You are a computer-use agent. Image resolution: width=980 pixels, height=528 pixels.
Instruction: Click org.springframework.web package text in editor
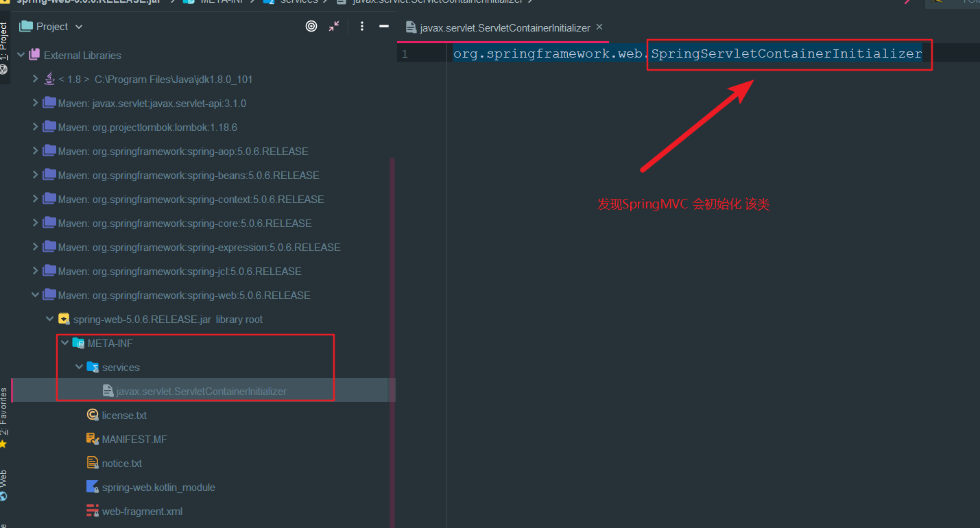click(549, 53)
